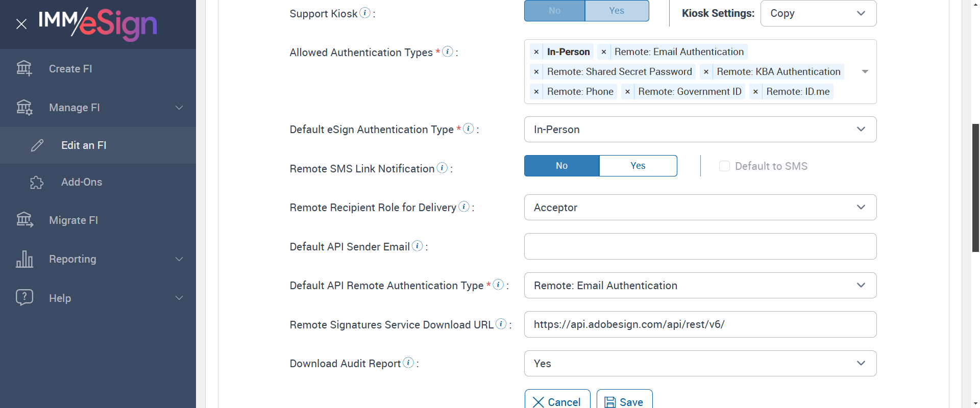Click the Migrate FI bank icon
Viewport: 980px width, 408px height.
(24, 220)
